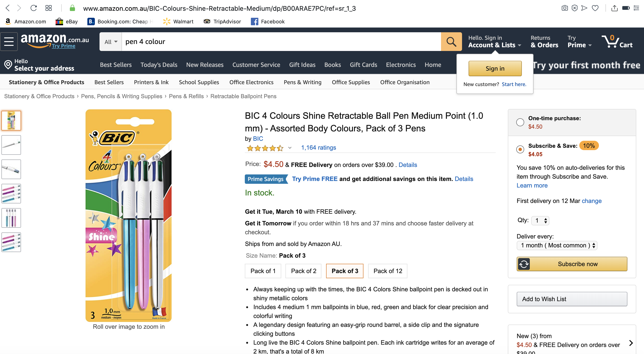Click the camera snapshot icon in browser toolbar
644x354 pixels.
click(565, 8)
